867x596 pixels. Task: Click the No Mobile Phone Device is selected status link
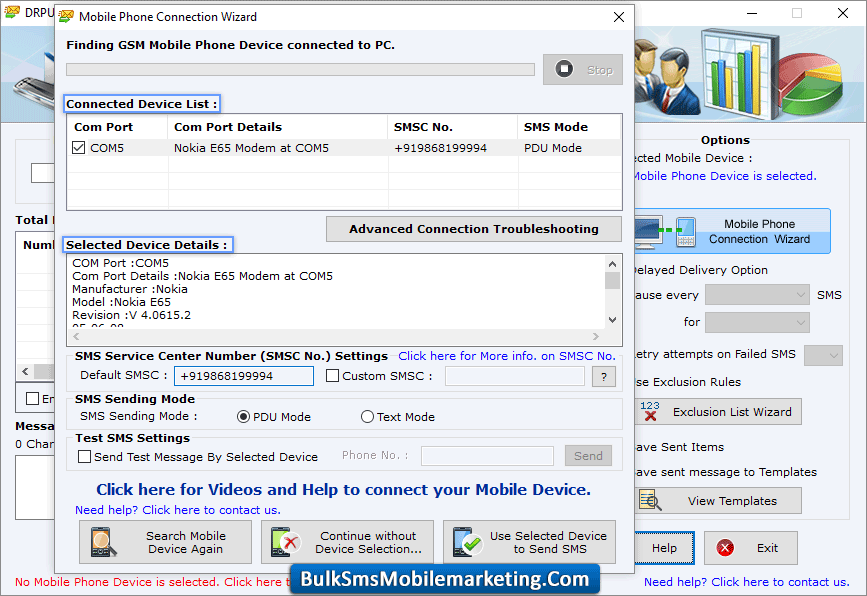coord(153,582)
